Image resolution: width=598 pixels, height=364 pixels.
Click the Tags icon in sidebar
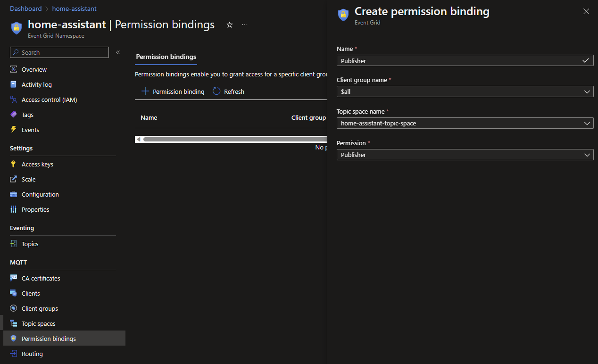point(13,115)
